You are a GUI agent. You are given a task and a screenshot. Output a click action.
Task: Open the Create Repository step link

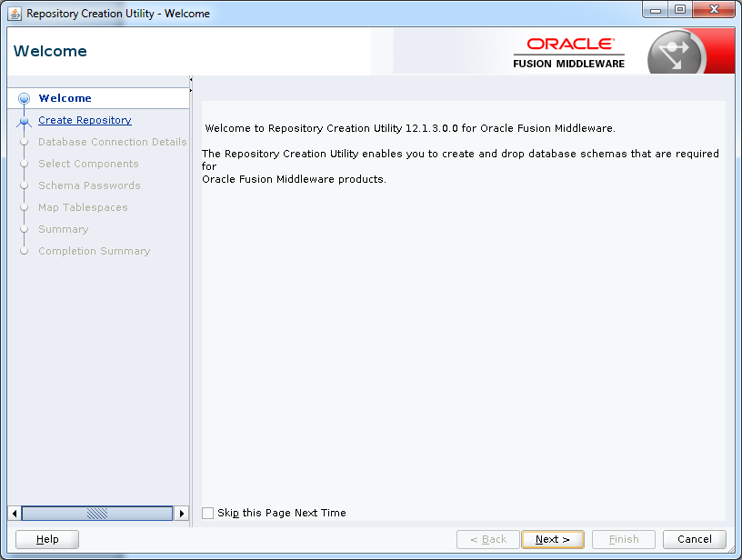(85, 120)
